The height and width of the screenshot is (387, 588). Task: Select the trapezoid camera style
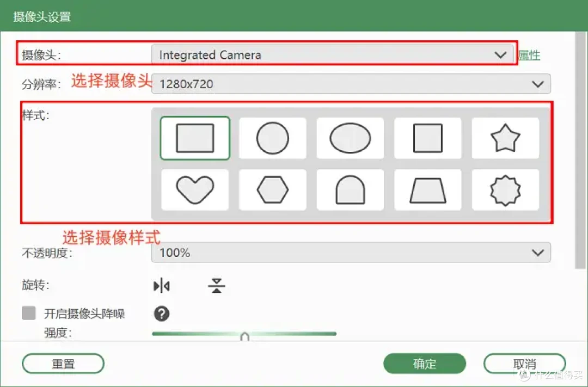428,190
